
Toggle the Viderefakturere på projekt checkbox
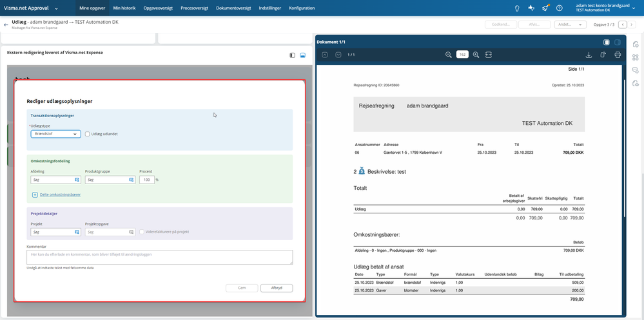point(142,232)
